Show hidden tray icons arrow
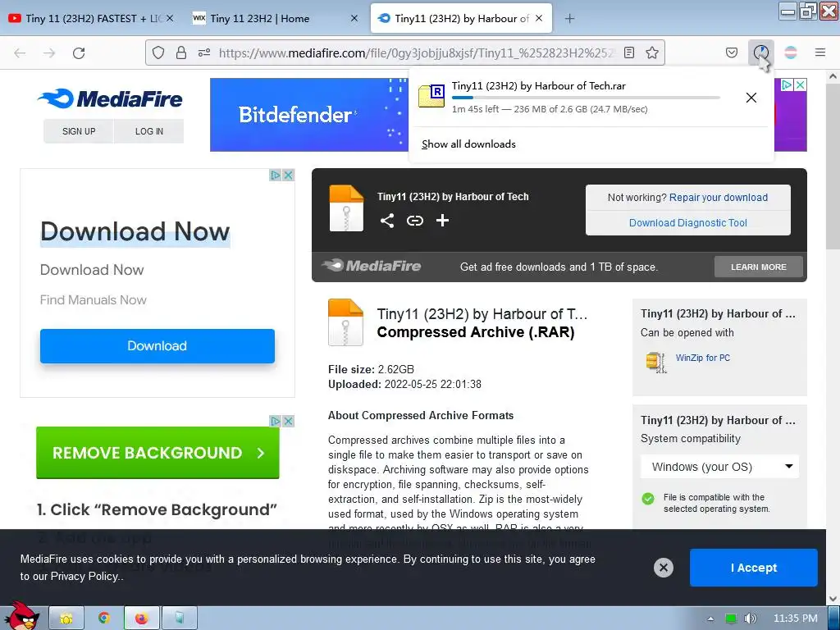840x630 pixels. tap(710, 619)
